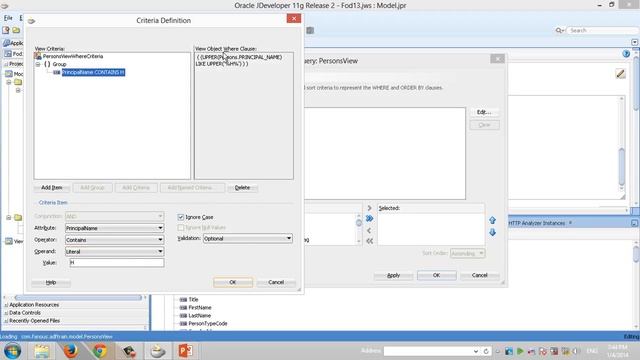Select the LastName attribute row
Image resolution: width=640 pixels, height=360 pixels.
200,316
